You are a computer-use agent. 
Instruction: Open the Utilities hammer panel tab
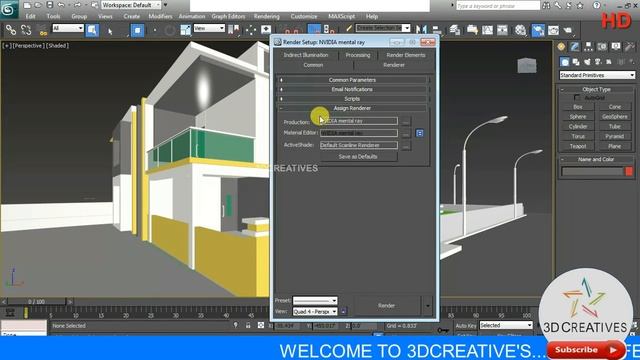tap(629, 47)
